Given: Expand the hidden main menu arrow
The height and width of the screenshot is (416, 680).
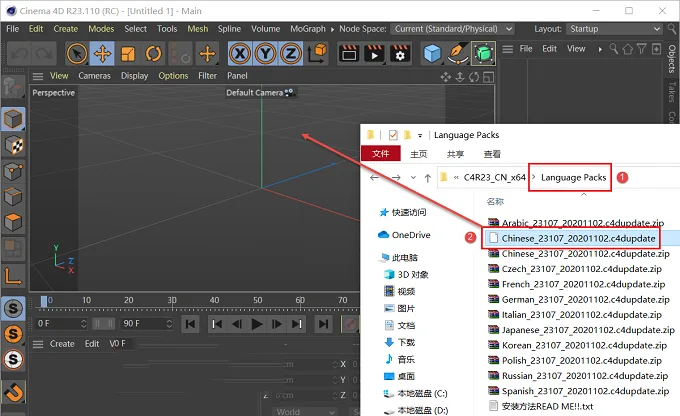Looking at the screenshot, I should click(332, 29).
